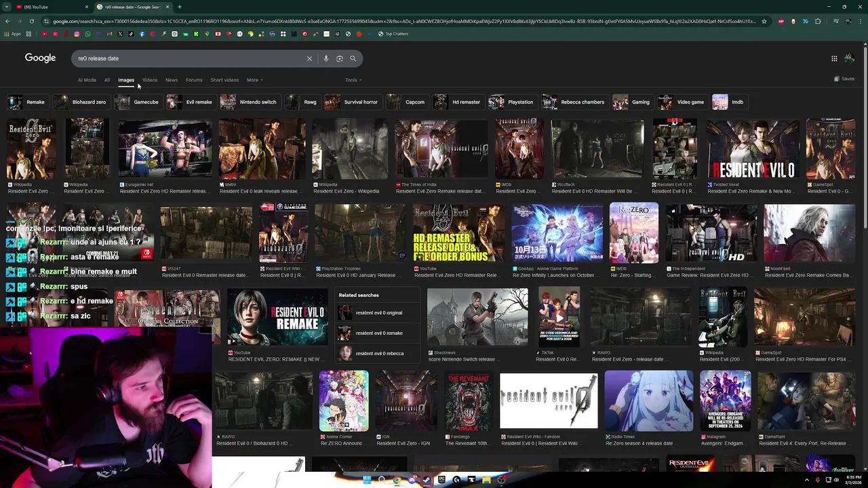
Task: Filter images by Imdb chip
Action: pyautogui.click(x=729, y=102)
